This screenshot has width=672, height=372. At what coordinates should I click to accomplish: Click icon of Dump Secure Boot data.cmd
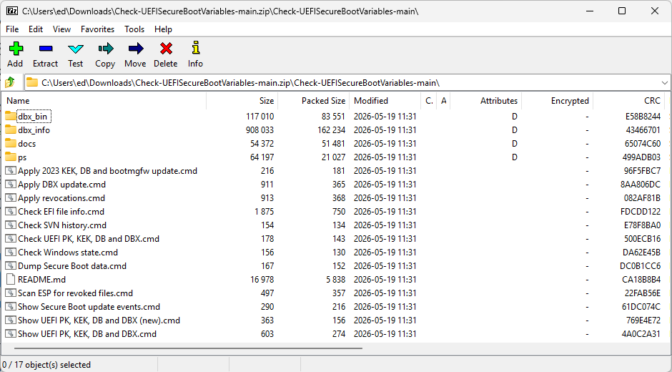(x=10, y=266)
